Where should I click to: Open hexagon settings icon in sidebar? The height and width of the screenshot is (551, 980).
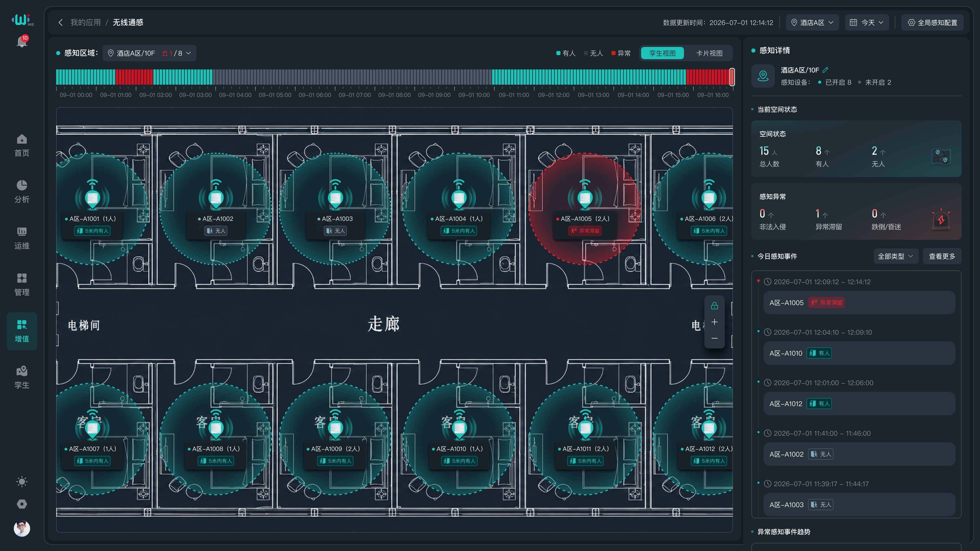(x=22, y=504)
